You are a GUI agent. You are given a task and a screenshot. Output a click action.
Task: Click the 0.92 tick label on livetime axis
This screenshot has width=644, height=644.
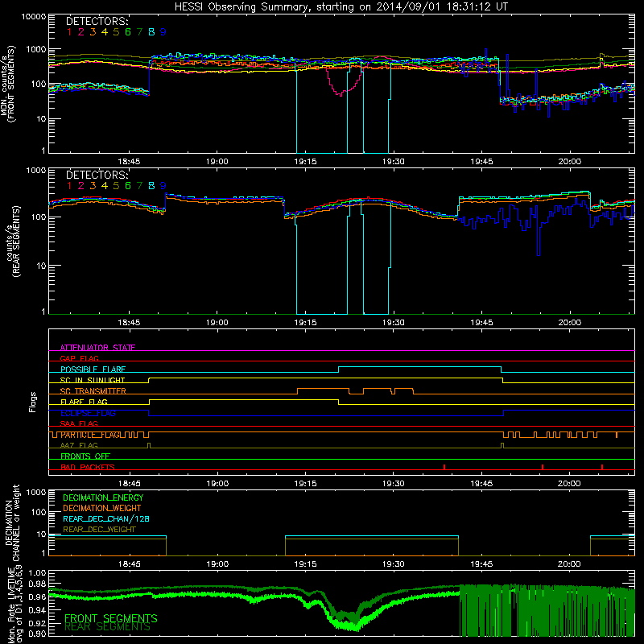tap(37, 623)
